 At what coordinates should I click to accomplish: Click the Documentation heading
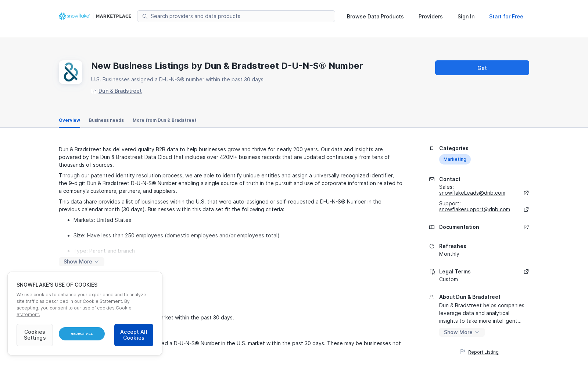click(459, 227)
